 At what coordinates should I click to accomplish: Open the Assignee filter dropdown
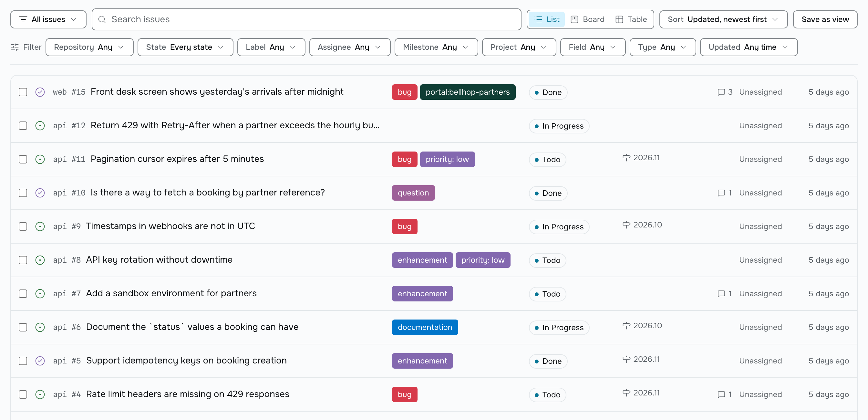coord(349,47)
